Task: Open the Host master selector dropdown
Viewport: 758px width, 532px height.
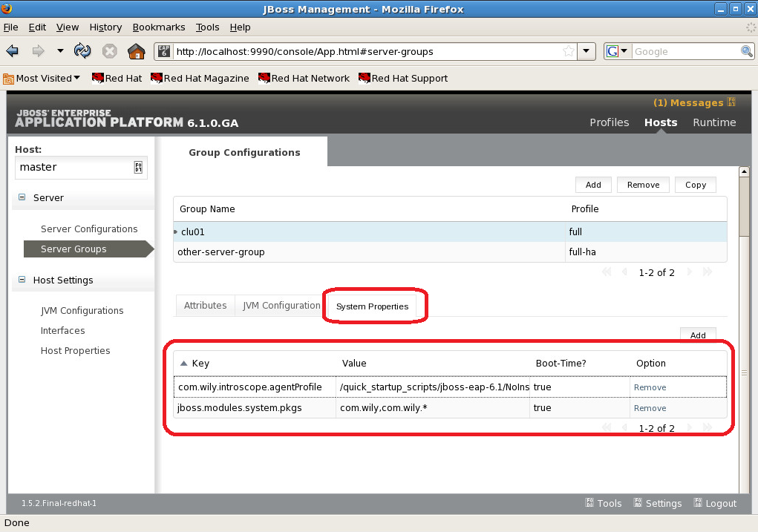Action: pyautogui.click(x=81, y=167)
